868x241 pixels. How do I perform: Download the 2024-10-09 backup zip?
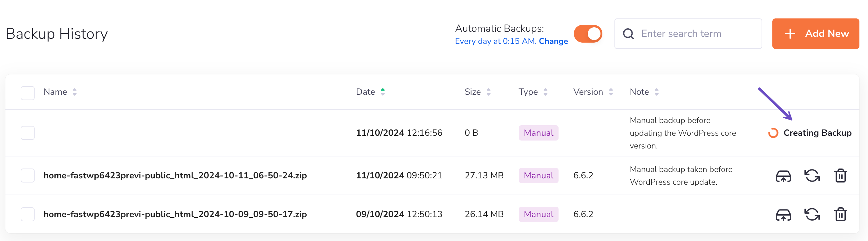783,214
